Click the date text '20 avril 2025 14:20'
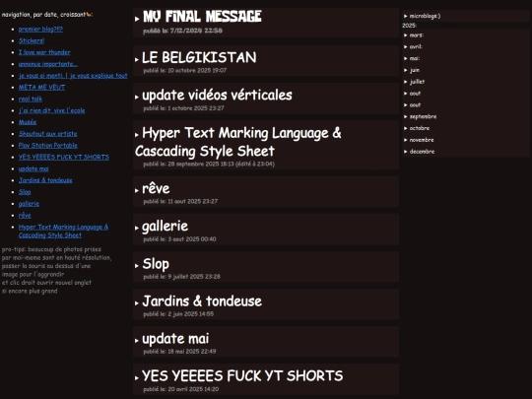The height and width of the screenshot is (399, 532). 193,389
